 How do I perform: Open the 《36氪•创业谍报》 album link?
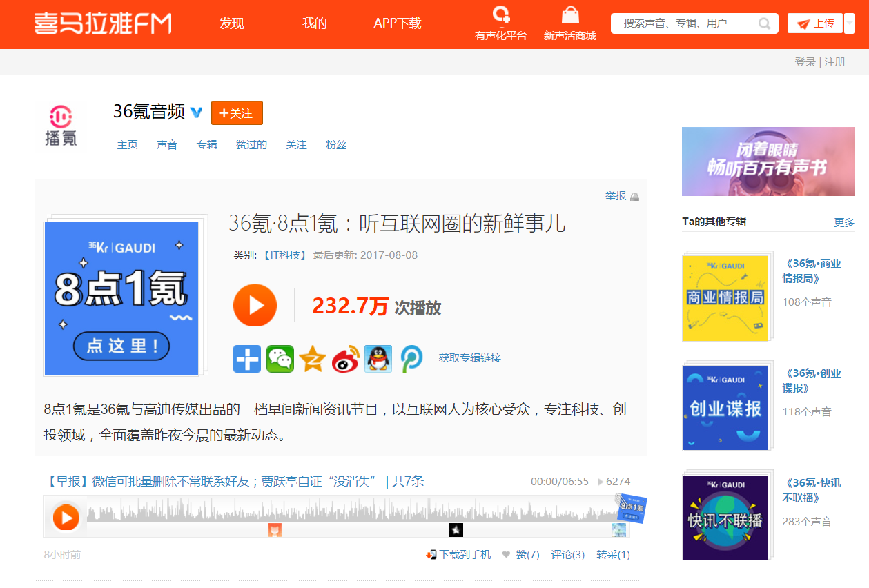click(812, 381)
